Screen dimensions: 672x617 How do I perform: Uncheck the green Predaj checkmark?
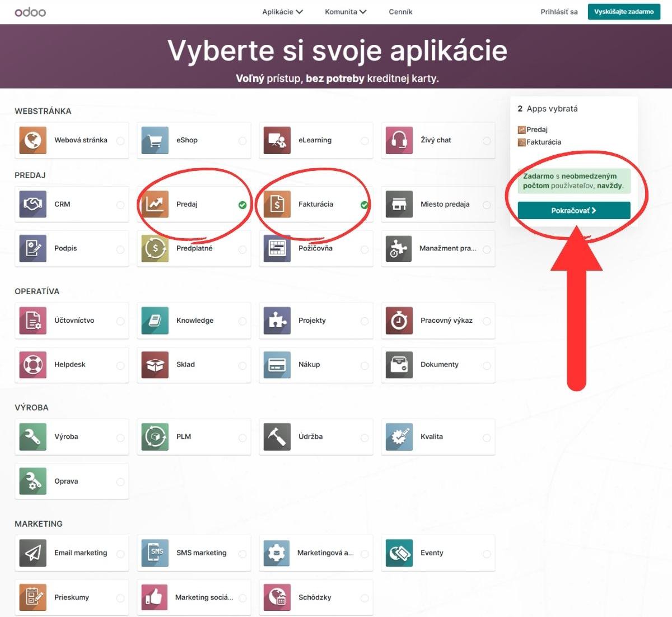pos(242,205)
